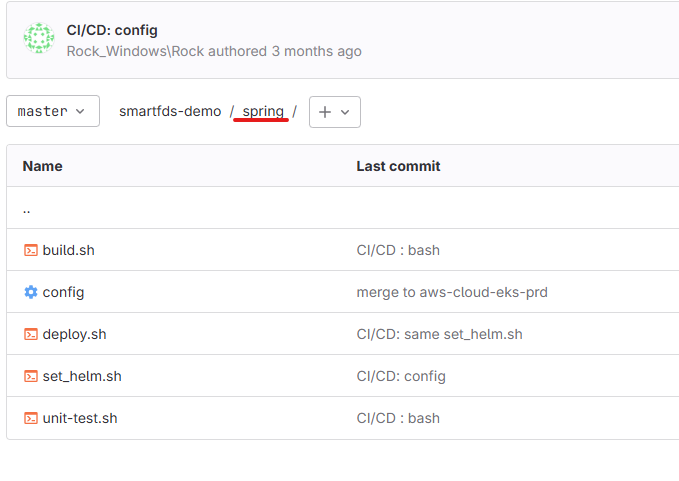Open the config file

coord(63,292)
